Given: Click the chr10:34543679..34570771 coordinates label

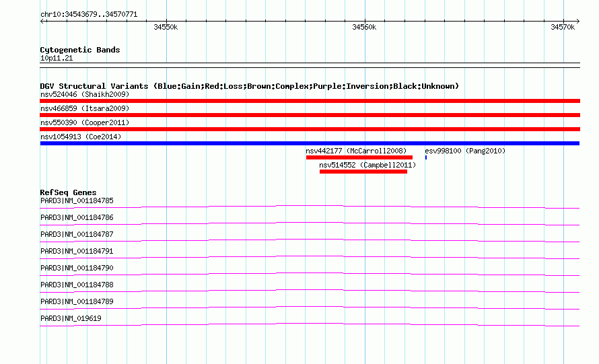Looking at the screenshot, I should (89, 14).
